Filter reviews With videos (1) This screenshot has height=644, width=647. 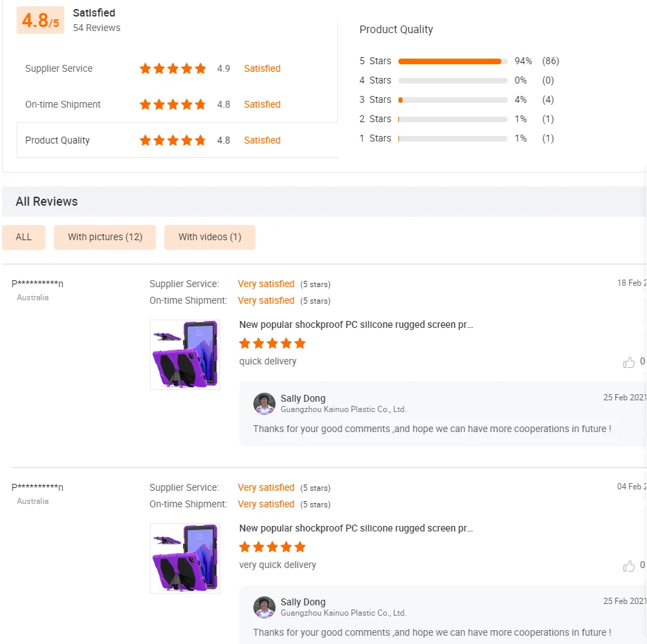click(x=210, y=237)
